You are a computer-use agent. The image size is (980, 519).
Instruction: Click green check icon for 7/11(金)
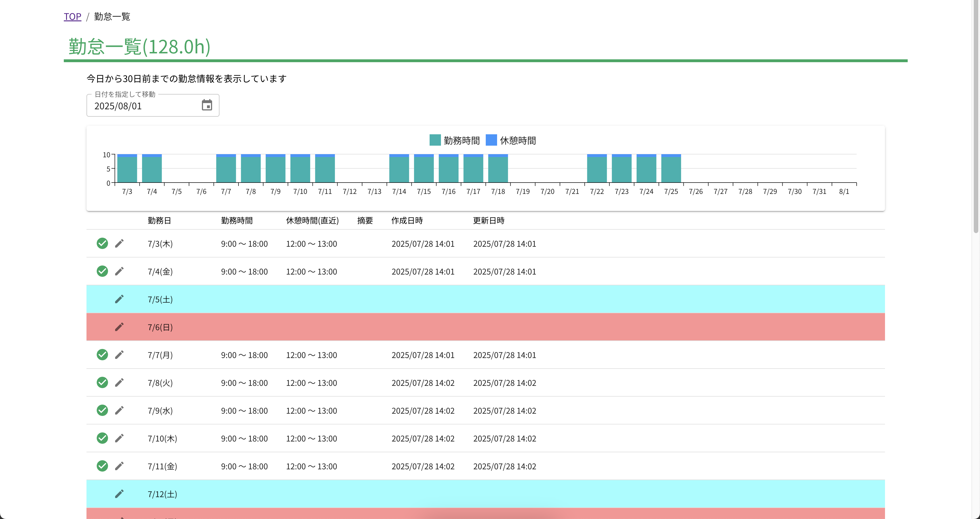point(102,466)
